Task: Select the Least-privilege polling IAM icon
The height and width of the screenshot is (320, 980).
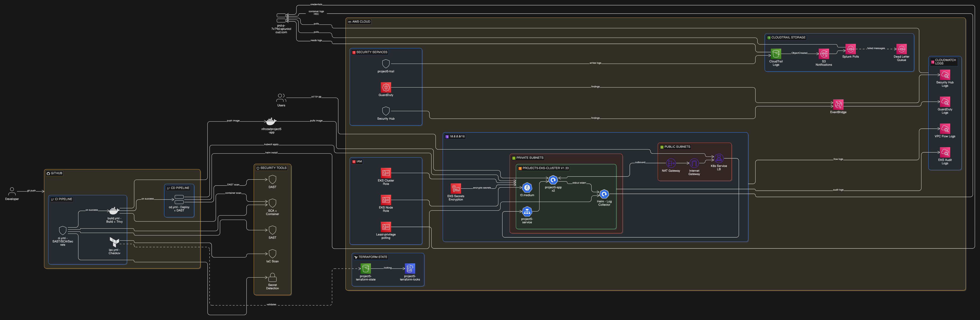Action: (x=386, y=227)
